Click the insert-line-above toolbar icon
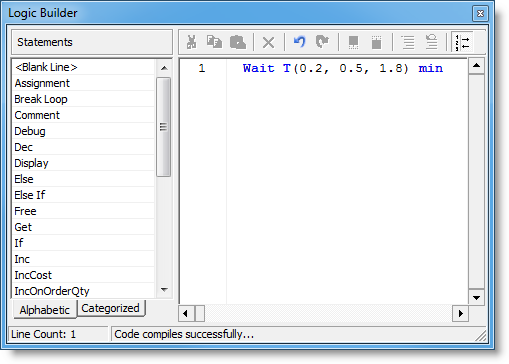 click(x=376, y=42)
